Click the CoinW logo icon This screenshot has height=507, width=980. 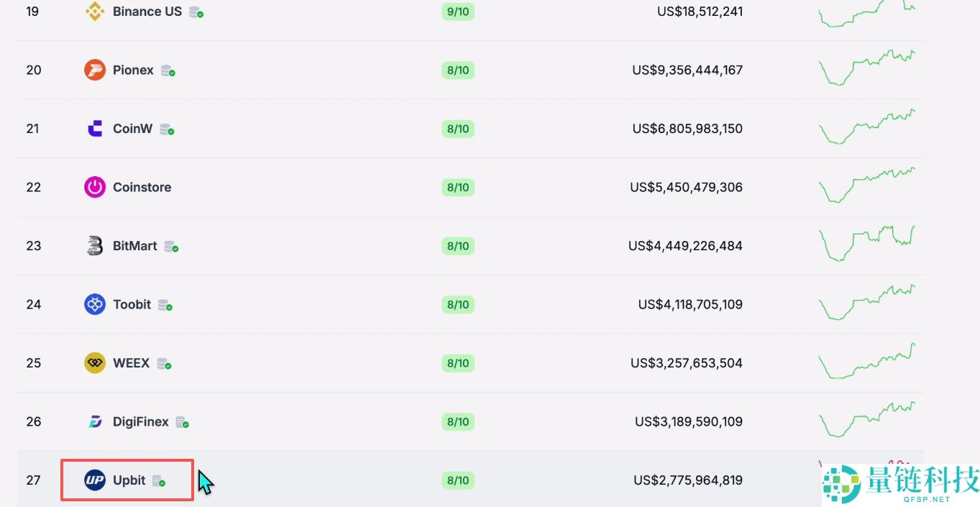pyautogui.click(x=95, y=129)
